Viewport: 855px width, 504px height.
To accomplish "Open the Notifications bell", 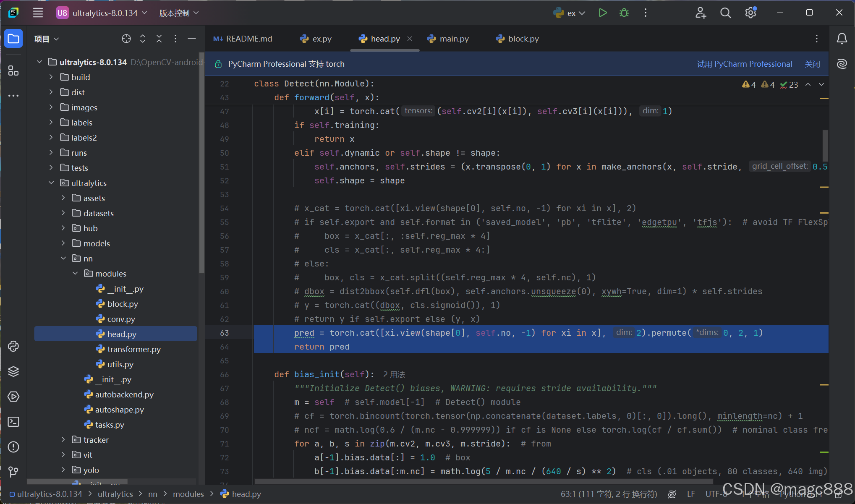I will (842, 39).
